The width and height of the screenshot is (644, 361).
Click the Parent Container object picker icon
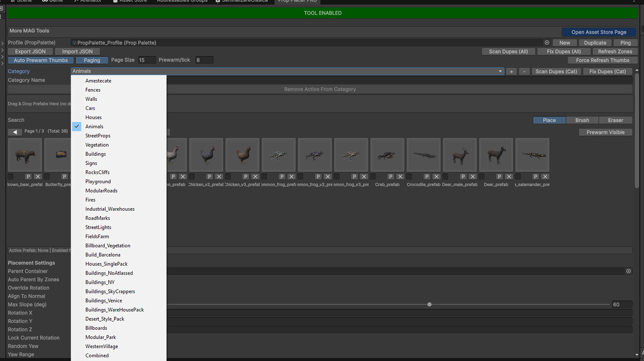[628, 271]
